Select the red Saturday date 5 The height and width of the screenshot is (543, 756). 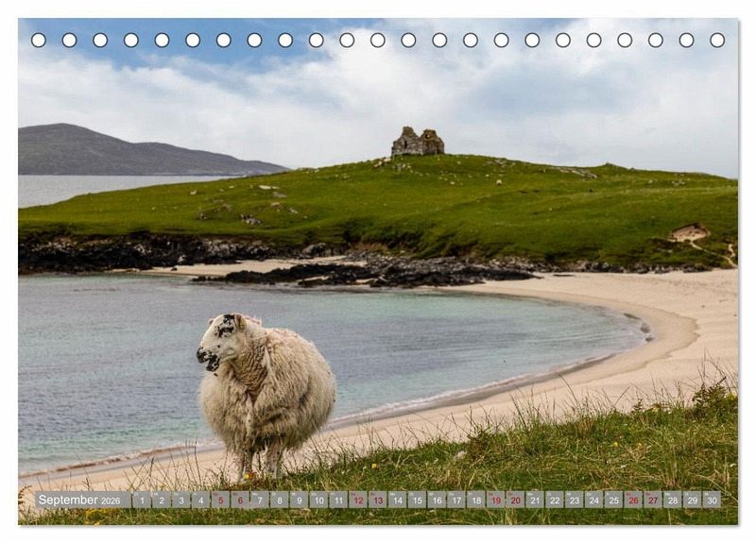click(x=220, y=500)
